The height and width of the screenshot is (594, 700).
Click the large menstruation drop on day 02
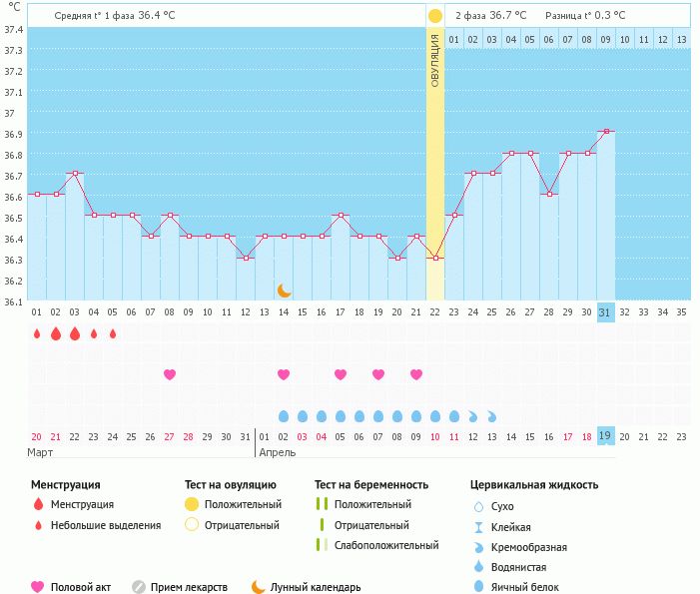(56, 333)
